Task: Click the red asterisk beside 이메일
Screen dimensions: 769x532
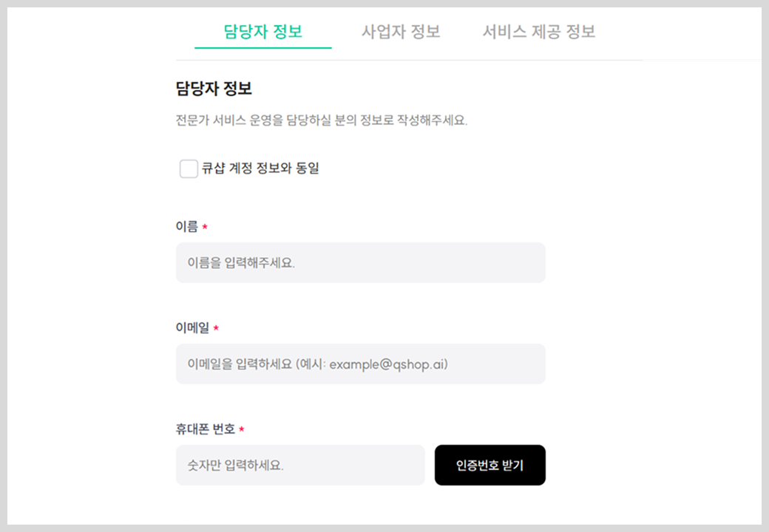Action: [216, 328]
